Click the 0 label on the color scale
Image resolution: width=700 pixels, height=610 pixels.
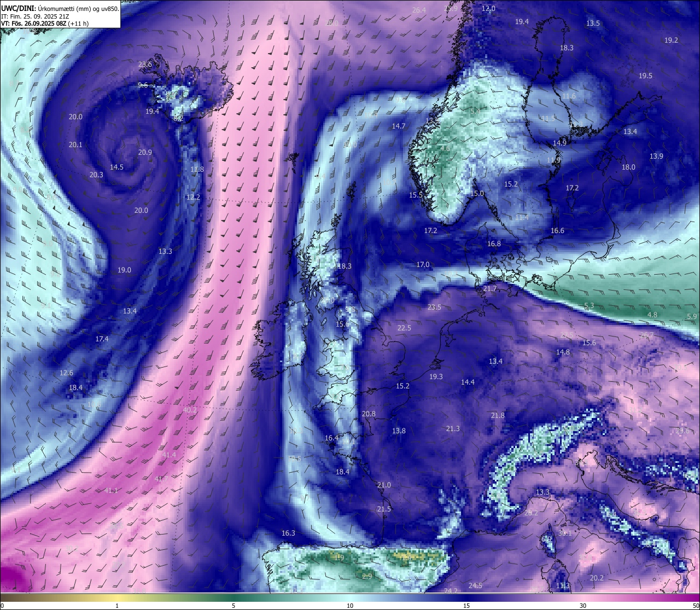pos(2,606)
